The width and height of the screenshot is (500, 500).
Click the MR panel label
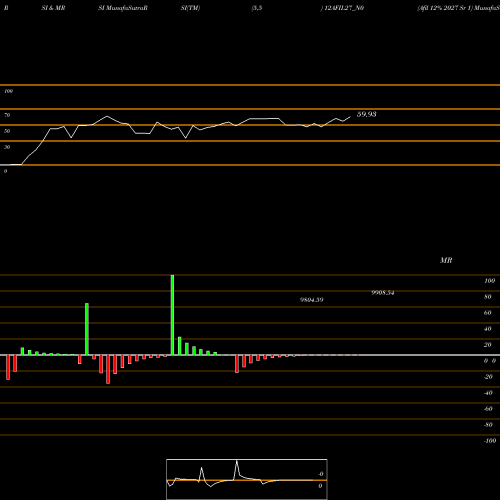[x=446, y=260]
